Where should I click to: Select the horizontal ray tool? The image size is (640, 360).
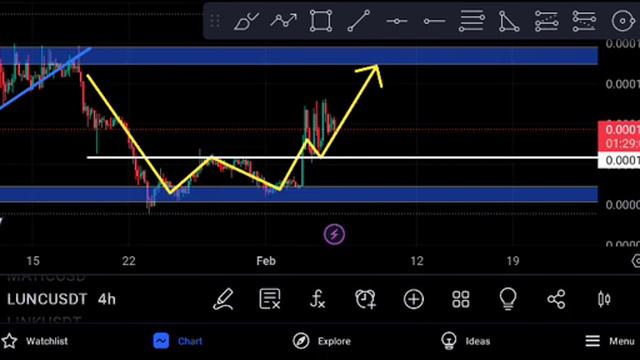coord(434,21)
